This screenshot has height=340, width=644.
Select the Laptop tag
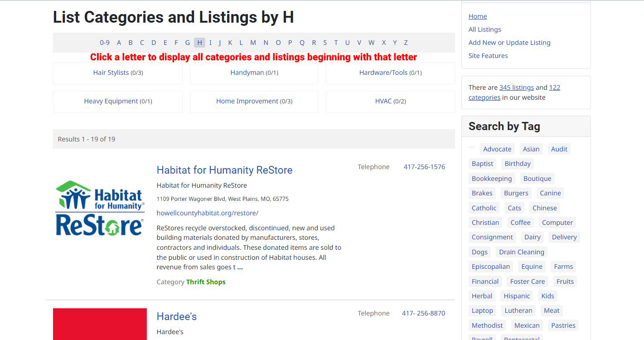pos(482,311)
